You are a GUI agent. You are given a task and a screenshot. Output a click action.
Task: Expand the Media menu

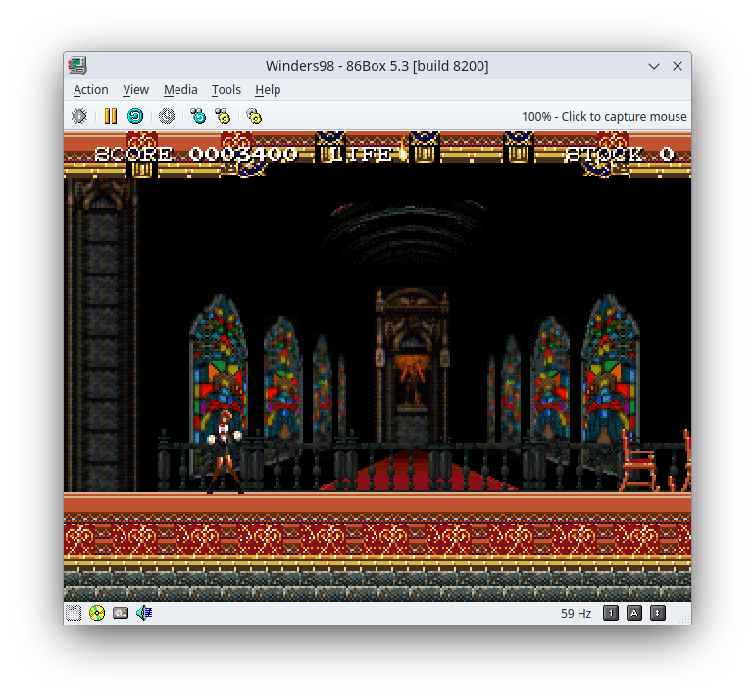(180, 89)
